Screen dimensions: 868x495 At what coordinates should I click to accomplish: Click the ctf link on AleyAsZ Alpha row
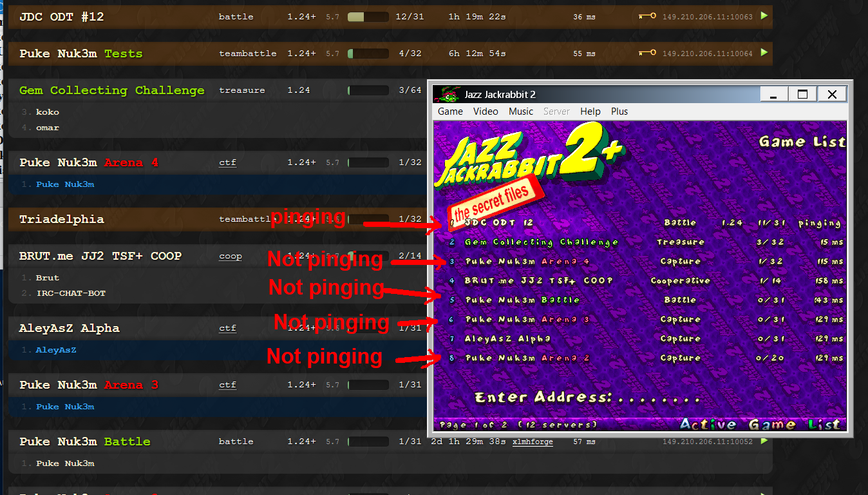(227, 328)
